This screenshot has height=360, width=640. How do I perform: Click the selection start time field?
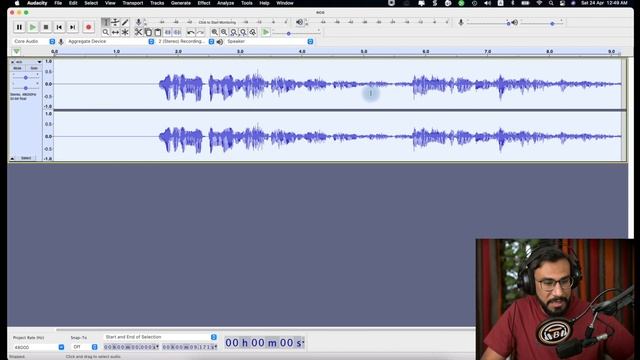coord(131,347)
